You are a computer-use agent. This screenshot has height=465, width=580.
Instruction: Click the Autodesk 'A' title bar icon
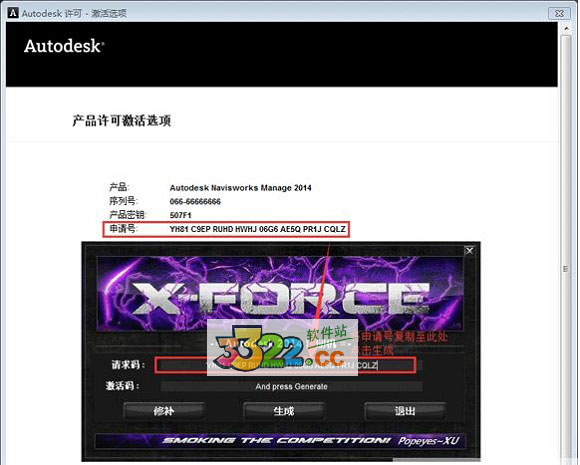pyautogui.click(x=13, y=13)
